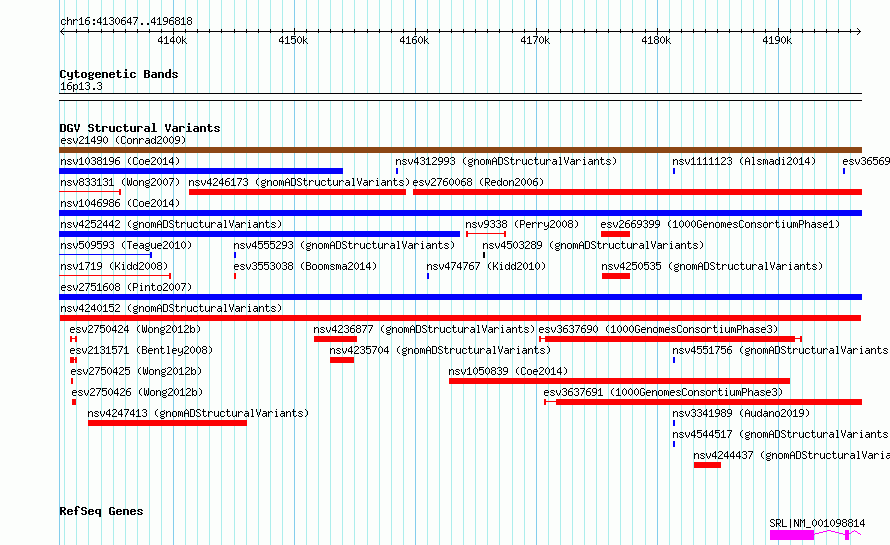Open the nsv4312993 gnomAD variant label
The height and width of the screenshot is (545, 890).
coord(506,161)
